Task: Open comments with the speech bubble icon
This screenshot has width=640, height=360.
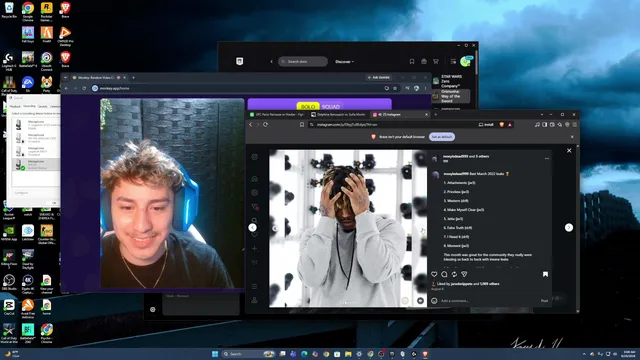Action: [444, 274]
